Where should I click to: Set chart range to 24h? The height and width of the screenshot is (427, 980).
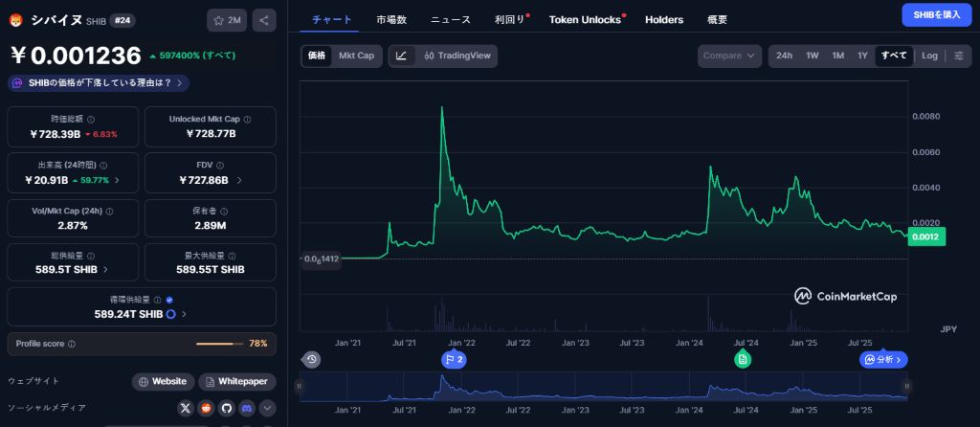(x=784, y=56)
